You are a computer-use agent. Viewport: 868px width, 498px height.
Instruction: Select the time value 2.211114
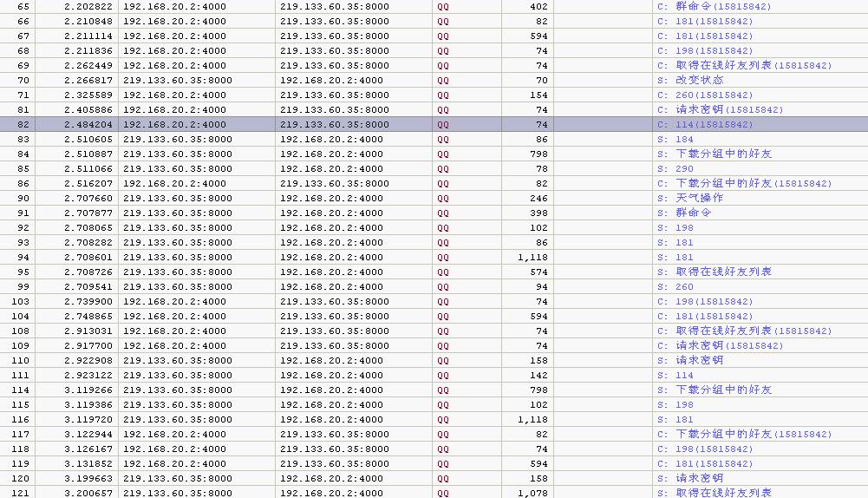88,36
